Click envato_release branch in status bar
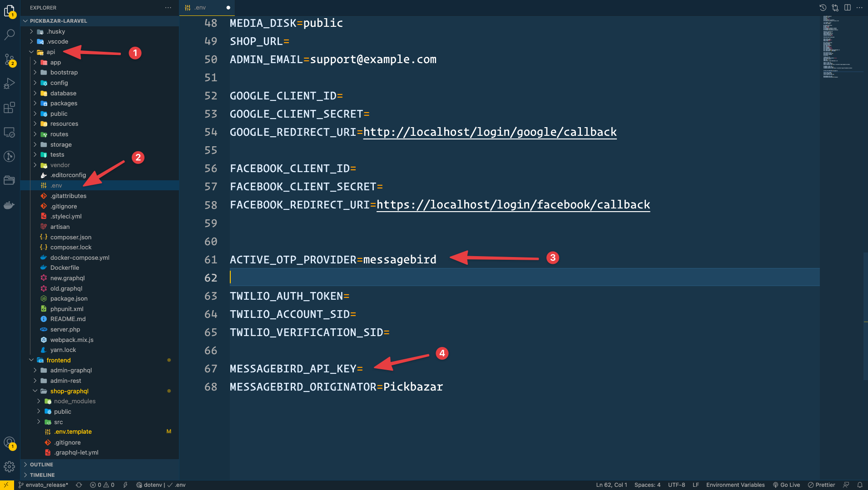868x490 pixels. tap(43, 485)
